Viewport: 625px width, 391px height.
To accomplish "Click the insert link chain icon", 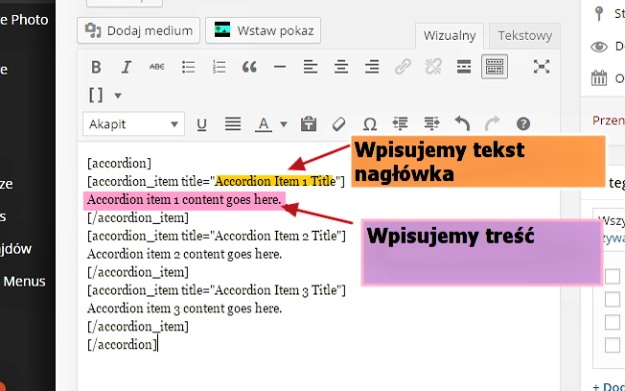I will 403,67.
